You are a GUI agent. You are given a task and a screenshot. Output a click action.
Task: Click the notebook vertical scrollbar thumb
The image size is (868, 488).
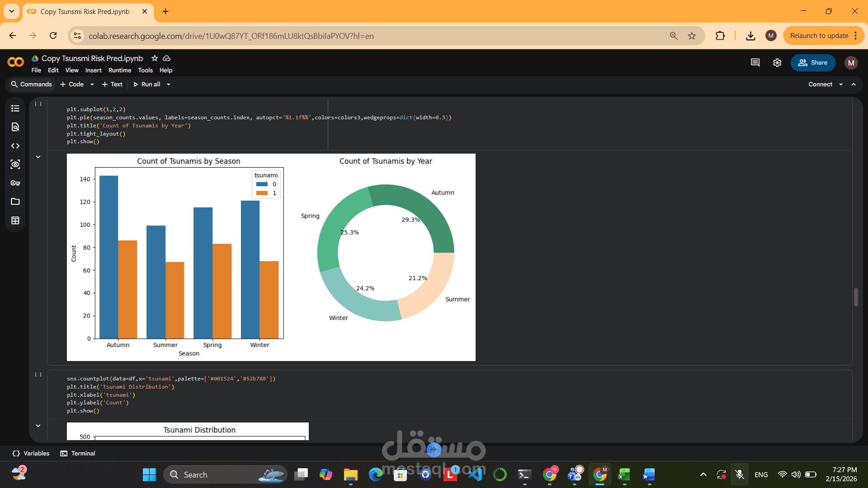(856, 297)
